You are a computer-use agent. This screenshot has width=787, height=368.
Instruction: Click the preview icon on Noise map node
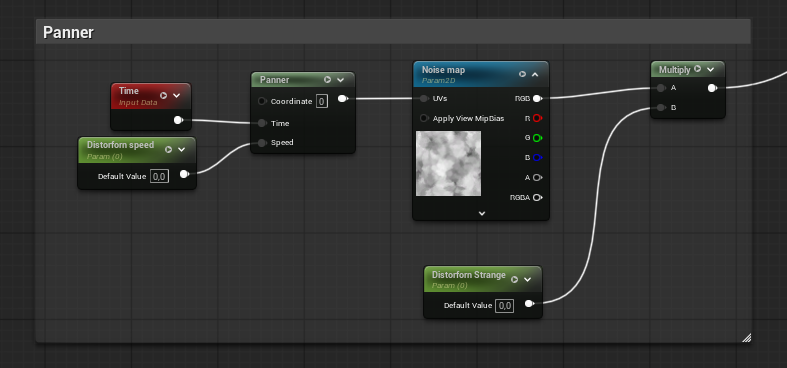522,74
